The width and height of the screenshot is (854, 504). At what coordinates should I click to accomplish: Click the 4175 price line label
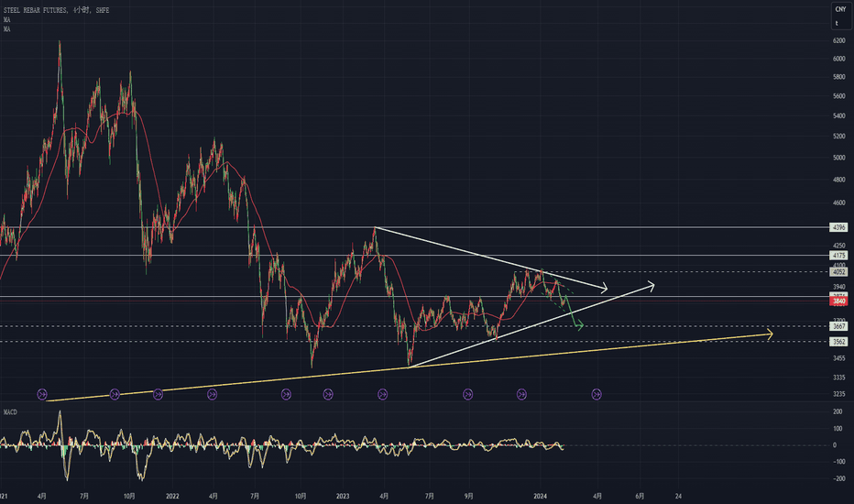pos(838,256)
